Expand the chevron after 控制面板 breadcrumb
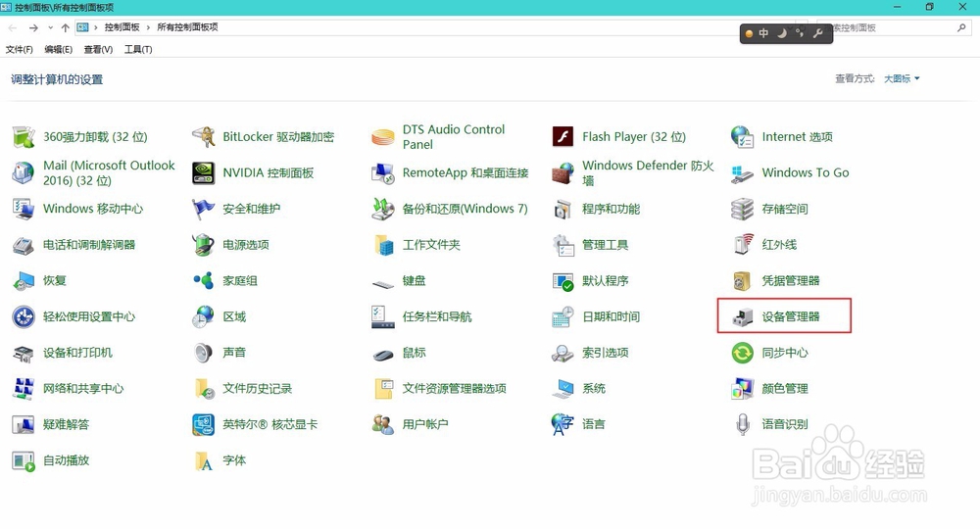 [x=149, y=27]
